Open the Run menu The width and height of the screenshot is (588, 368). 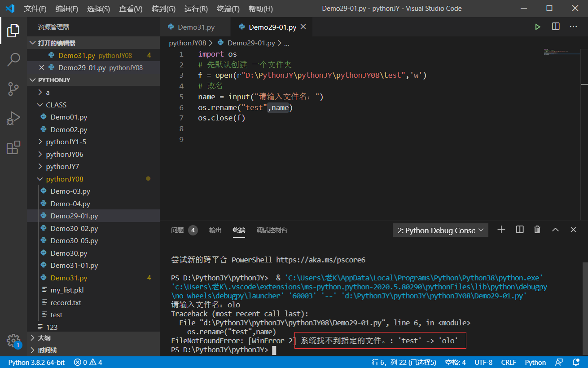196,9
